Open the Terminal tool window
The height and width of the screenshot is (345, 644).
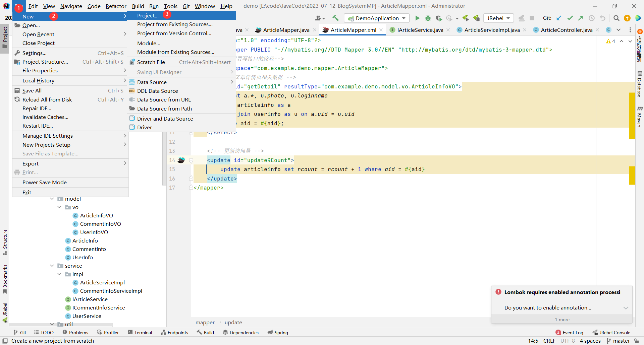(x=140, y=332)
